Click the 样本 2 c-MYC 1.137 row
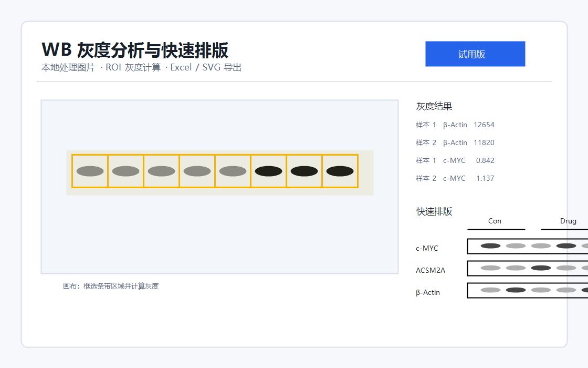Image resolution: width=588 pixels, height=368 pixels. pyautogui.click(x=455, y=178)
